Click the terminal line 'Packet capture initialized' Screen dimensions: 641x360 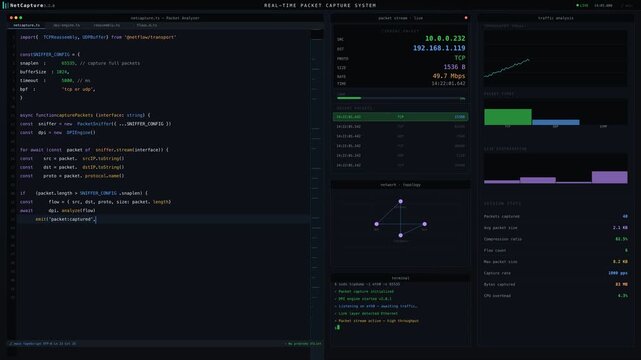coord(364,292)
